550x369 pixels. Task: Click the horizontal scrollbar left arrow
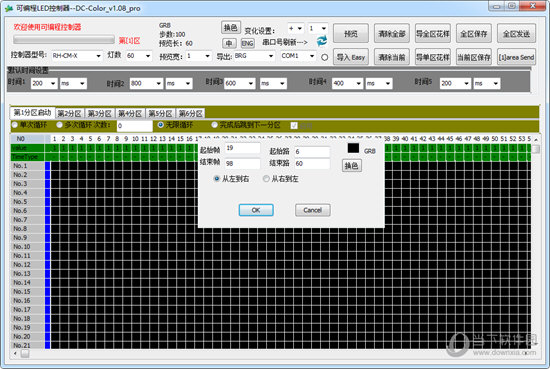(x=15, y=354)
